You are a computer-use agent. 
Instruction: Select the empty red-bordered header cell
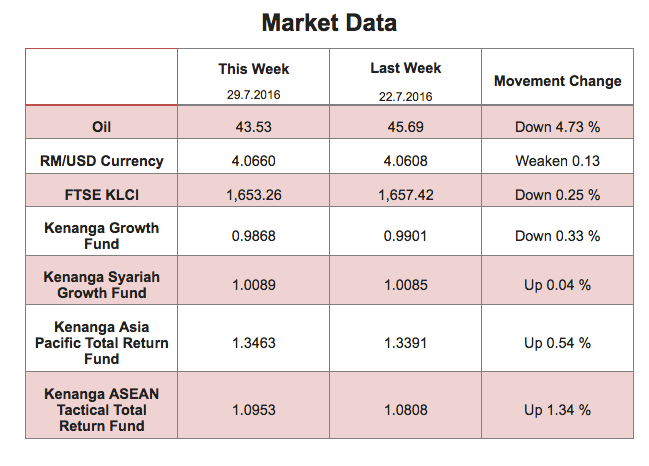coord(101,77)
